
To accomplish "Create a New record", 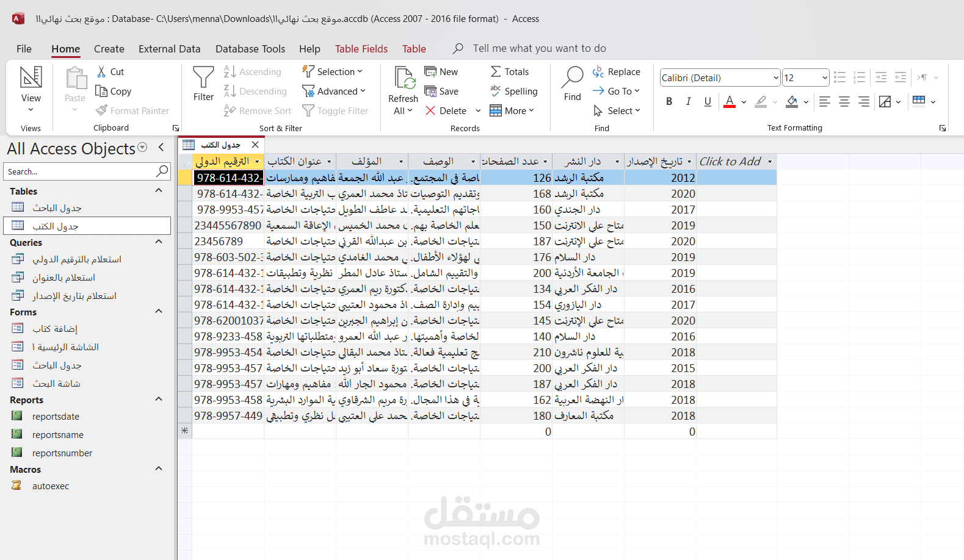I will coord(441,72).
